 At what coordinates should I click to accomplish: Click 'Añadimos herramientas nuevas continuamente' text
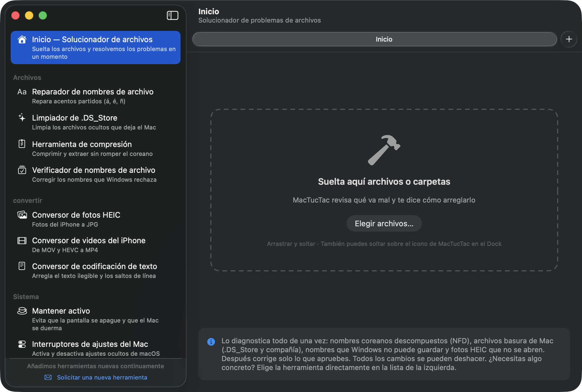96,366
